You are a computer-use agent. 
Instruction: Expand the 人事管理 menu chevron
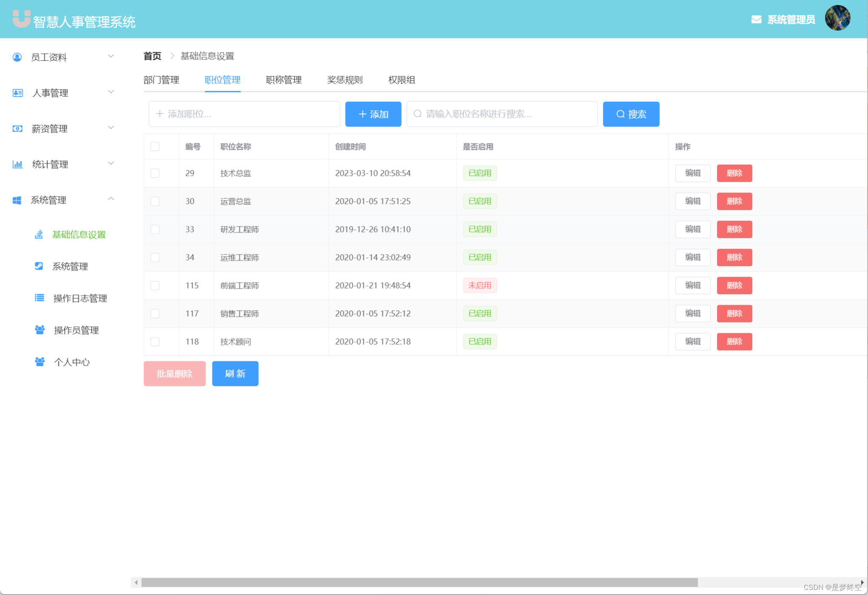click(x=111, y=92)
